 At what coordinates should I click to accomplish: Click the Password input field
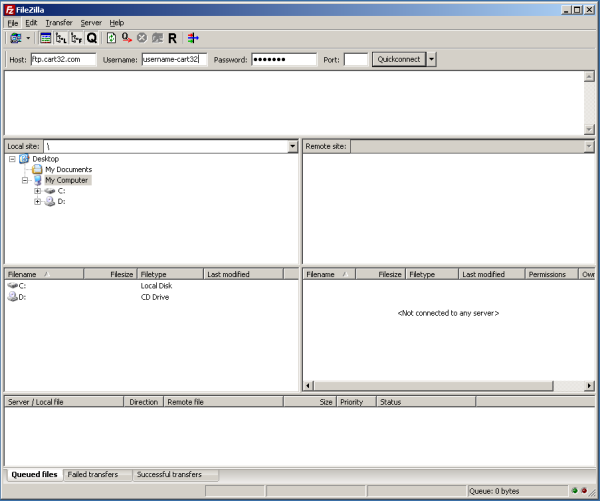[284, 59]
